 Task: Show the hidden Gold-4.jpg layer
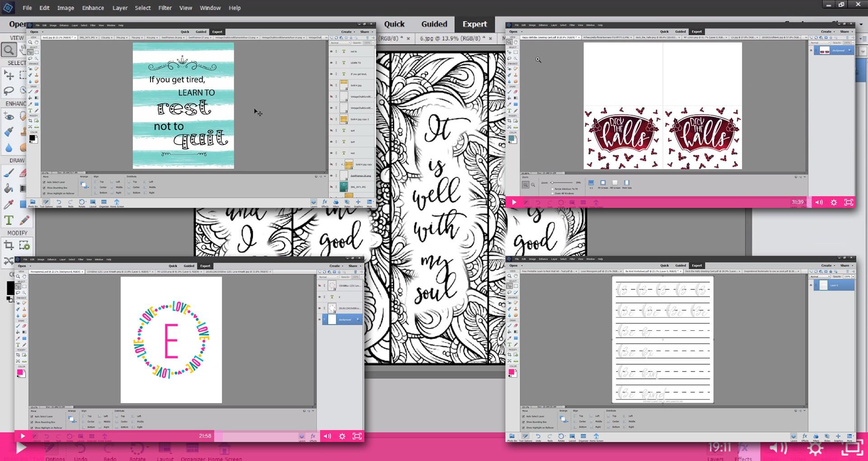331,85
